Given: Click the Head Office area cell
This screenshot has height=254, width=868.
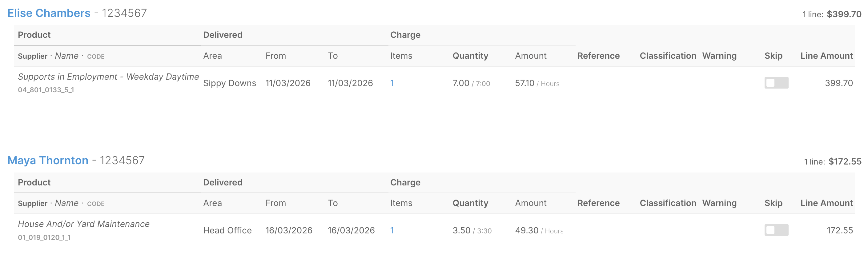Looking at the screenshot, I should [x=227, y=230].
